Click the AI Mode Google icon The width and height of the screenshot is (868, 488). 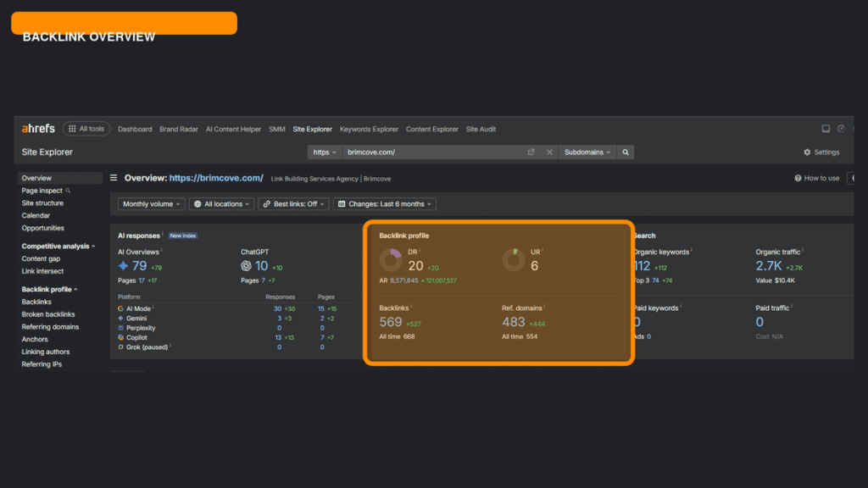[120, 308]
